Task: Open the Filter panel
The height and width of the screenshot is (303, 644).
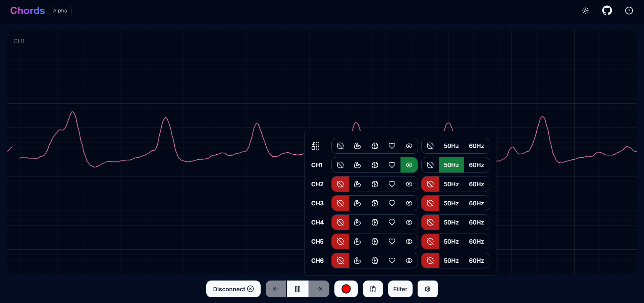Action: [400, 289]
